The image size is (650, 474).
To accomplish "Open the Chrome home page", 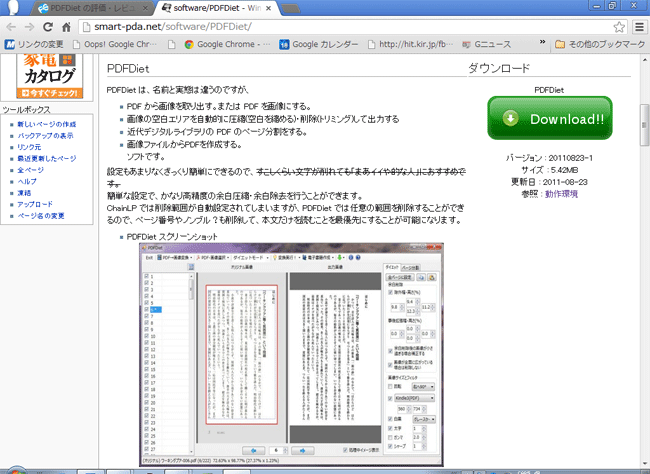I will click(x=66, y=27).
